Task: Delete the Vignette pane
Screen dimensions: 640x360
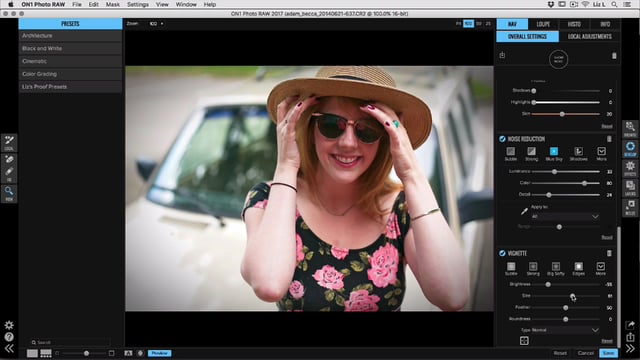Action: (x=609, y=253)
